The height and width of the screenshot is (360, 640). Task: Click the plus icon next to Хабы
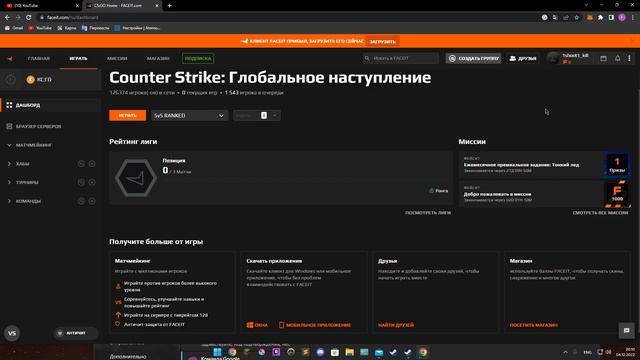[x=92, y=164]
